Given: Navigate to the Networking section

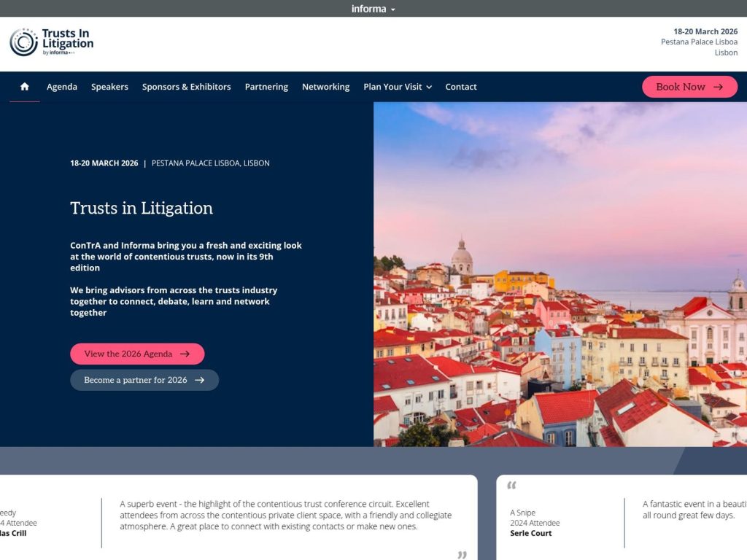Looking at the screenshot, I should [x=325, y=86].
